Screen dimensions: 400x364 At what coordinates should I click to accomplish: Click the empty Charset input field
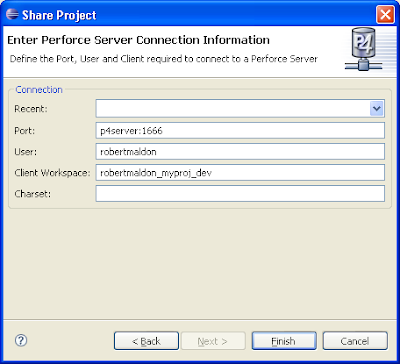240,194
